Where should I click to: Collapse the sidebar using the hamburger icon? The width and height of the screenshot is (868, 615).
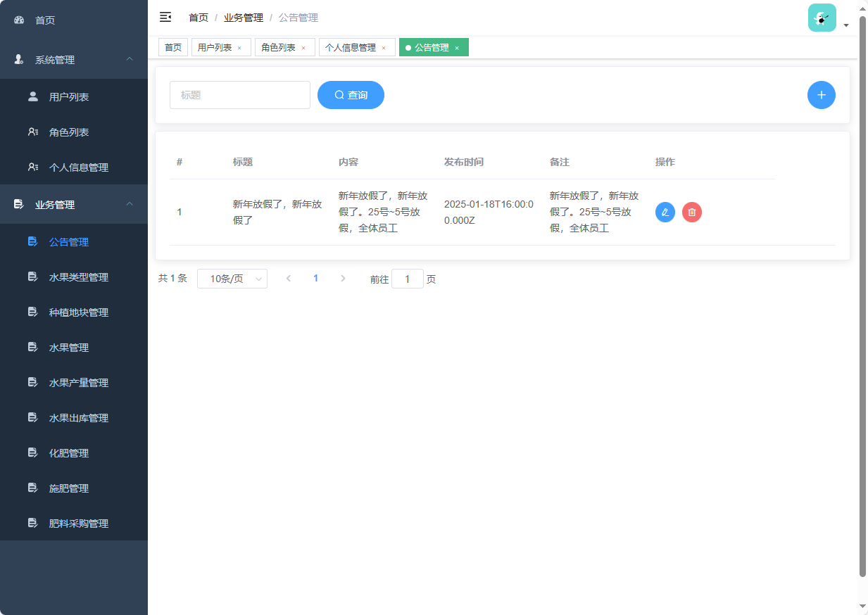click(x=165, y=17)
